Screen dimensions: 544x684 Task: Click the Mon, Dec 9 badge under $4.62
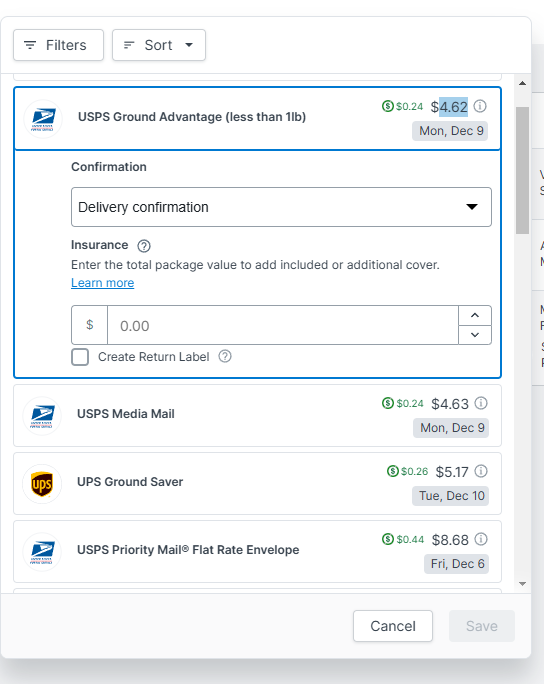[x=450, y=131]
